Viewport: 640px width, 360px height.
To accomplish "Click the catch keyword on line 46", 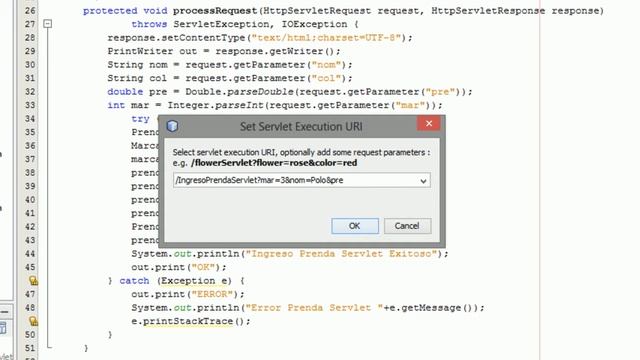I will tap(134, 280).
